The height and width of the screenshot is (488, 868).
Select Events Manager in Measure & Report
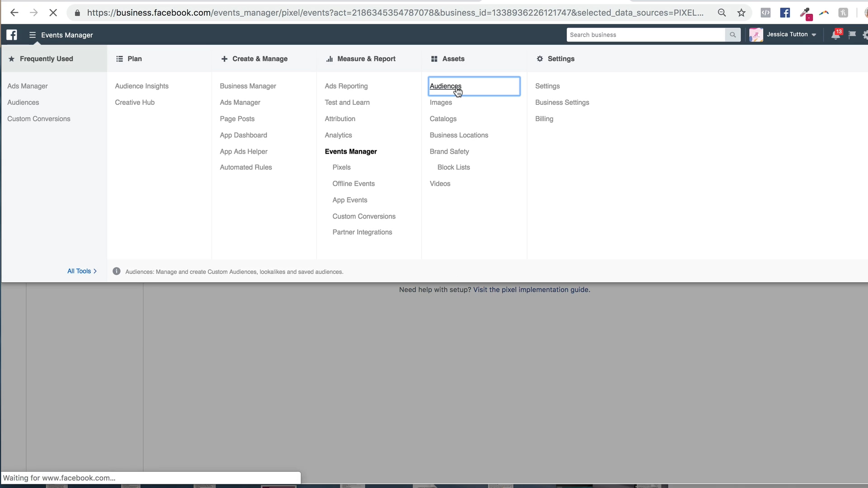(351, 151)
